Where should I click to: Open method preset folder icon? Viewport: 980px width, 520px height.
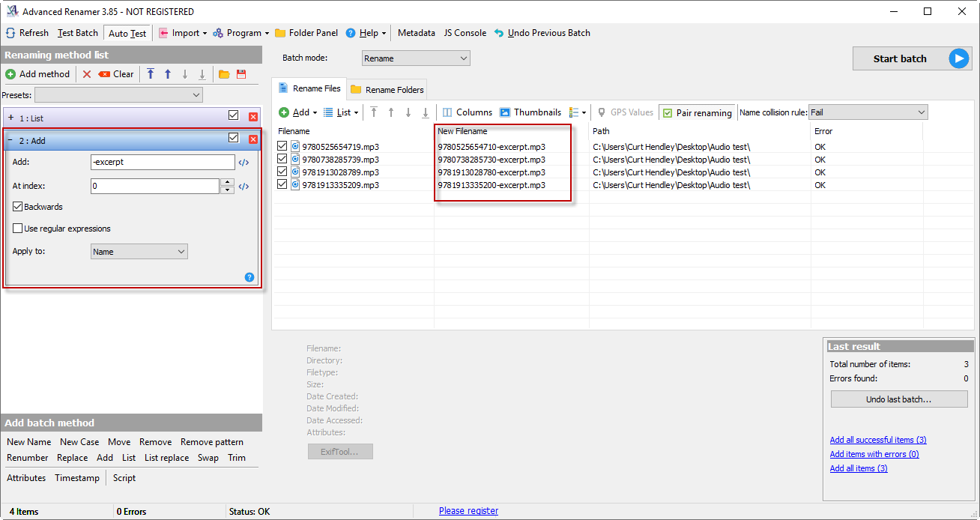[224, 74]
